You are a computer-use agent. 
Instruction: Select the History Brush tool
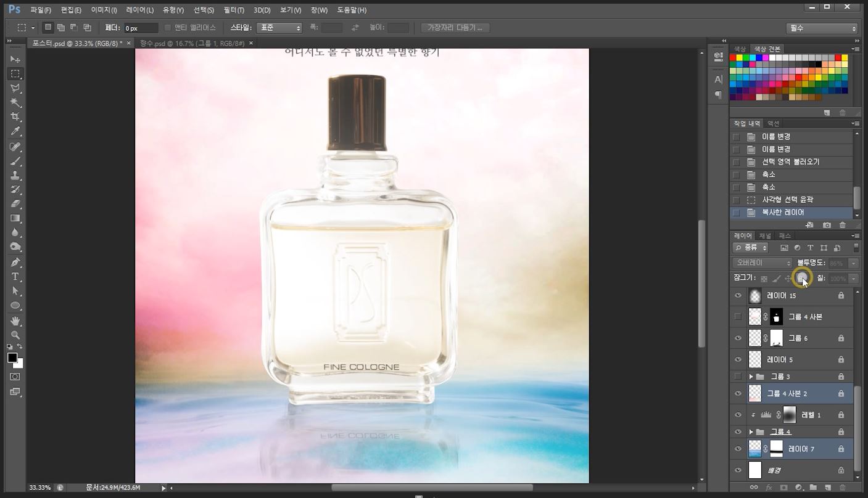15,190
